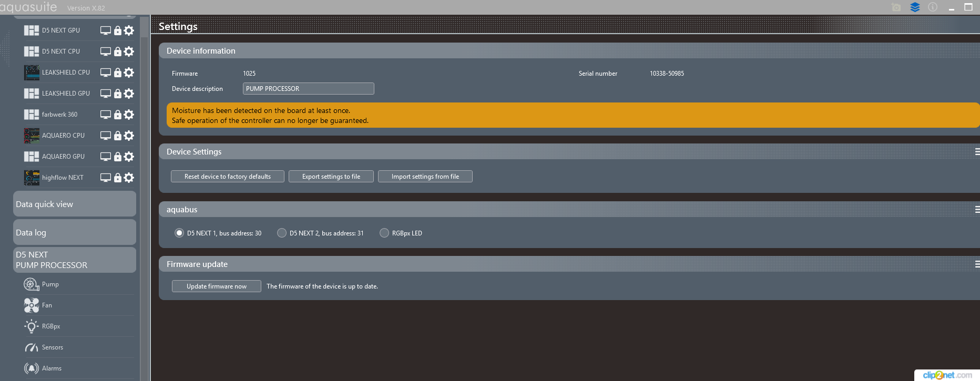
Task: Collapse the D5 NEXT PUMP PROCESSOR section
Action: pyautogui.click(x=75, y=260)
